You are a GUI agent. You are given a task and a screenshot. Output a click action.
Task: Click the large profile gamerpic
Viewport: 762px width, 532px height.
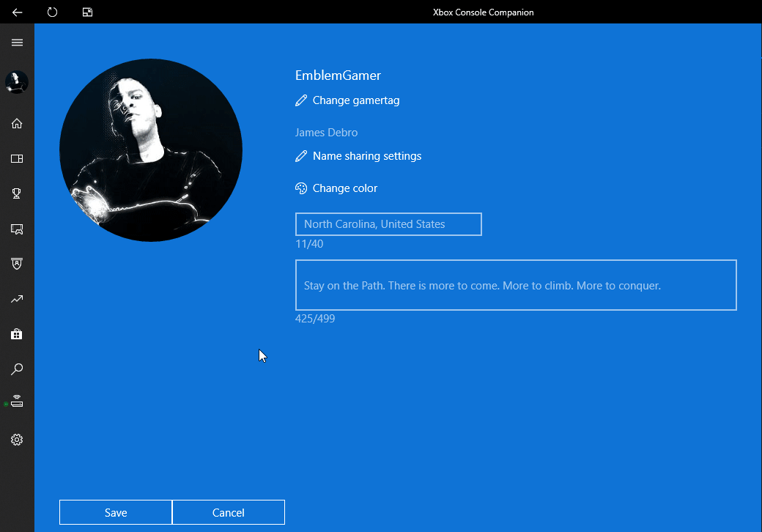[151, 150]
